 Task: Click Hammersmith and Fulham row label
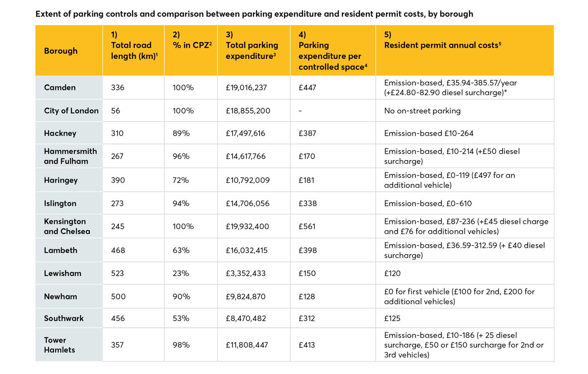(70, 156)
